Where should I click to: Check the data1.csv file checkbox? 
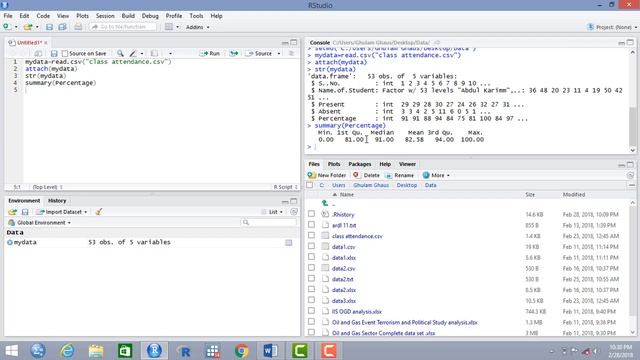click(x=311, y=246)
